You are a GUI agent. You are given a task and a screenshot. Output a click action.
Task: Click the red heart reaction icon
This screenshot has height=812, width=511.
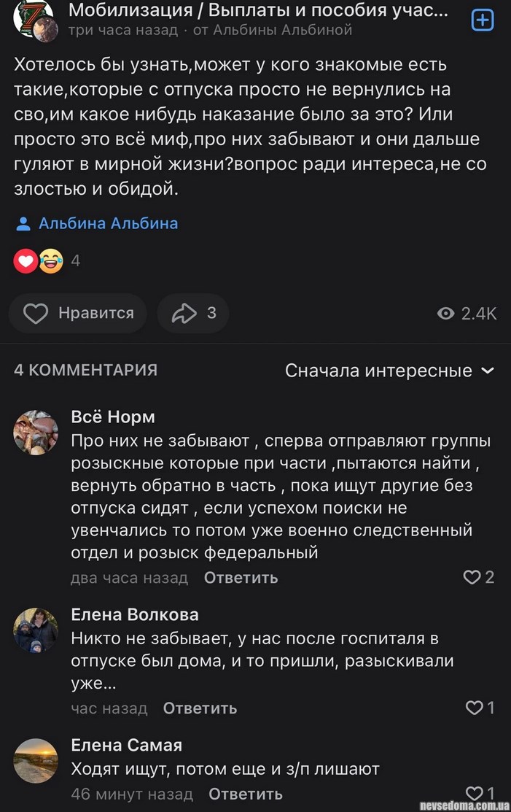(26, 260)
